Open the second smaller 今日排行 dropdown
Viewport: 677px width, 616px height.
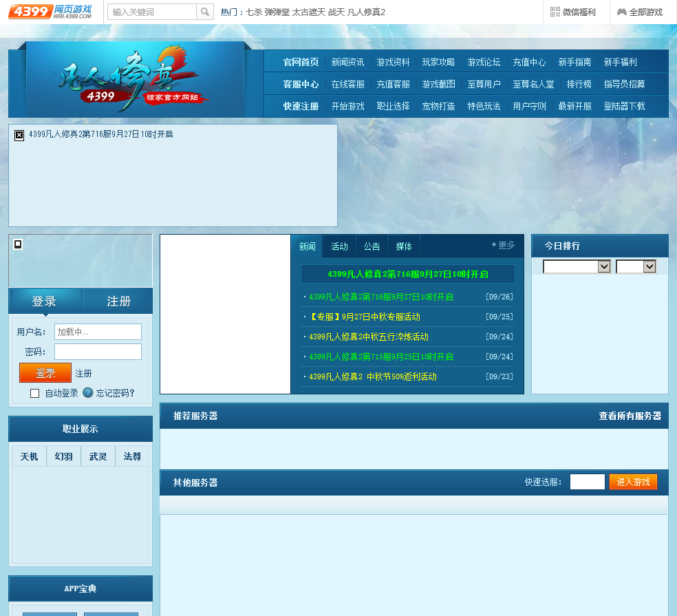(636, 266)
